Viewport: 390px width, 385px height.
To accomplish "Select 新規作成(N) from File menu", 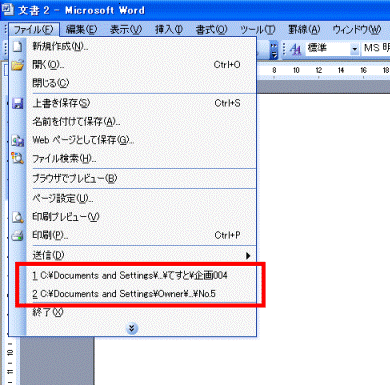I will [x=141, y=46].
